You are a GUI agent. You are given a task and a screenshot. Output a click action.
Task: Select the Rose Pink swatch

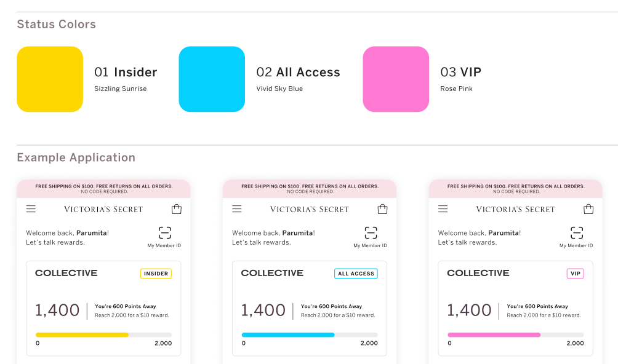point(396,79)
